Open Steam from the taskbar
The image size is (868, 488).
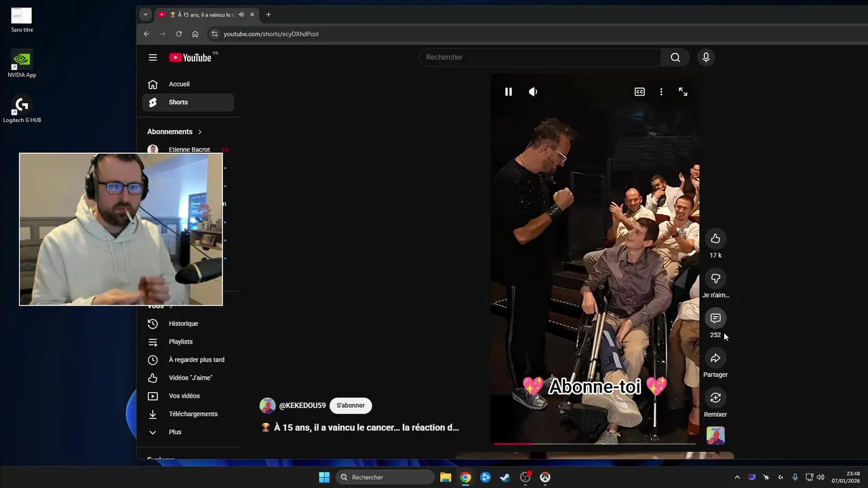point(505,477)
